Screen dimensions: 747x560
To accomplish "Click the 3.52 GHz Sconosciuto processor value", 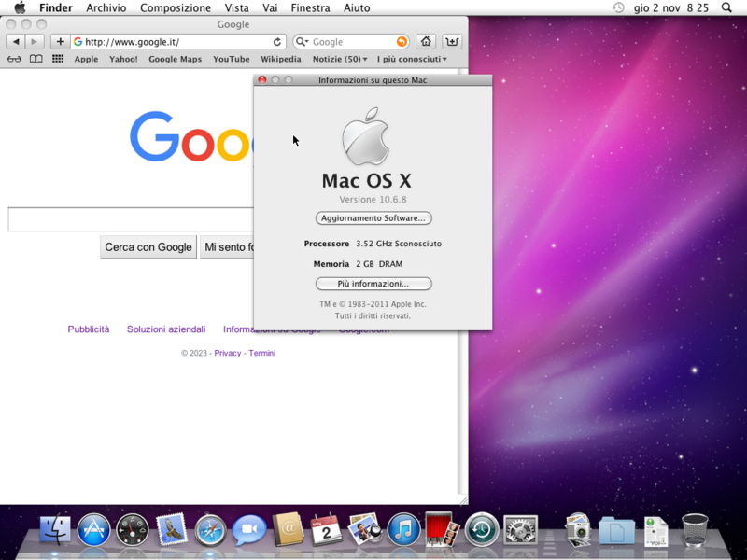I will point(399,244).
